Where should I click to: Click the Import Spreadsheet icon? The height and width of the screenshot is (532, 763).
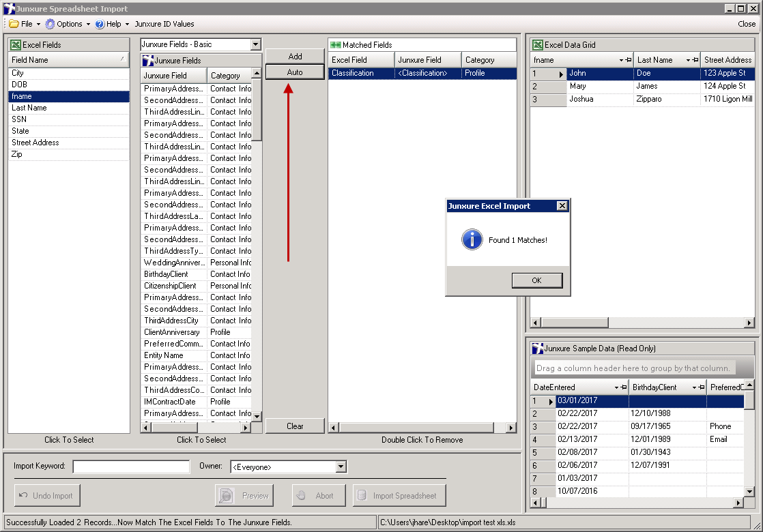[x=362, y=496]
